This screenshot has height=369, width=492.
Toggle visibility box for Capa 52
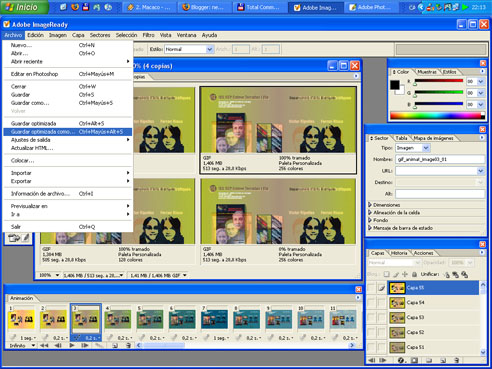371,332
